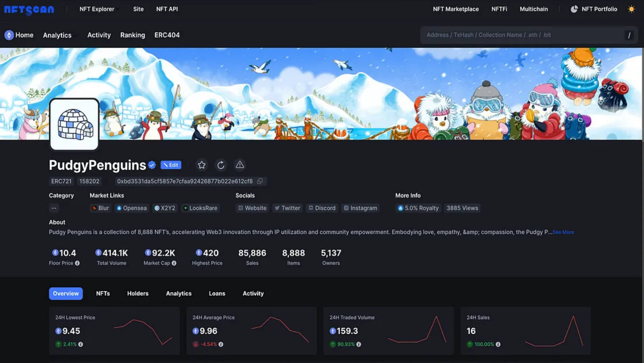Screen dimensions: 644x363
Task: Click the PudgyPenguins banner image
Action: pos(321,93)
